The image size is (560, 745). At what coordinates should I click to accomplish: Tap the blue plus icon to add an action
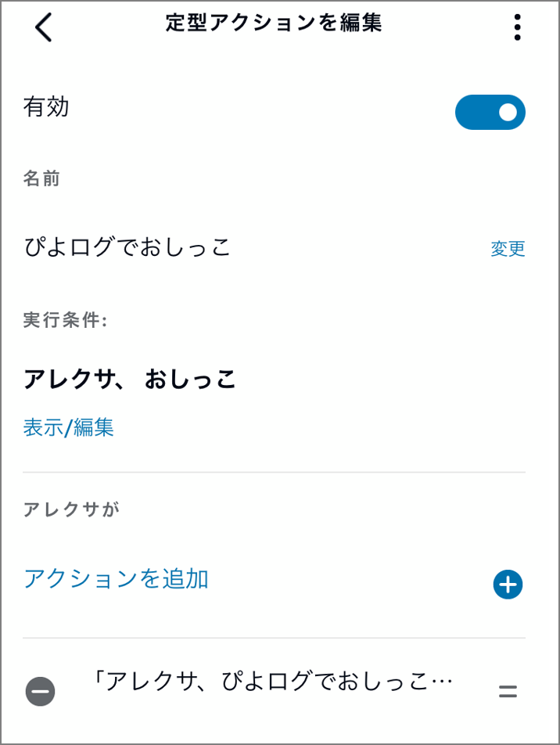[508, 585]
